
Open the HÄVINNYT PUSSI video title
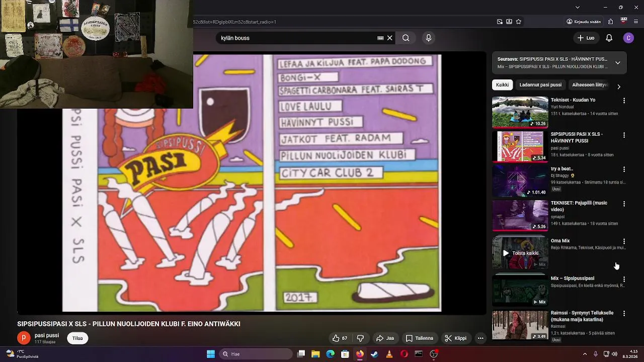coord(577,137)
